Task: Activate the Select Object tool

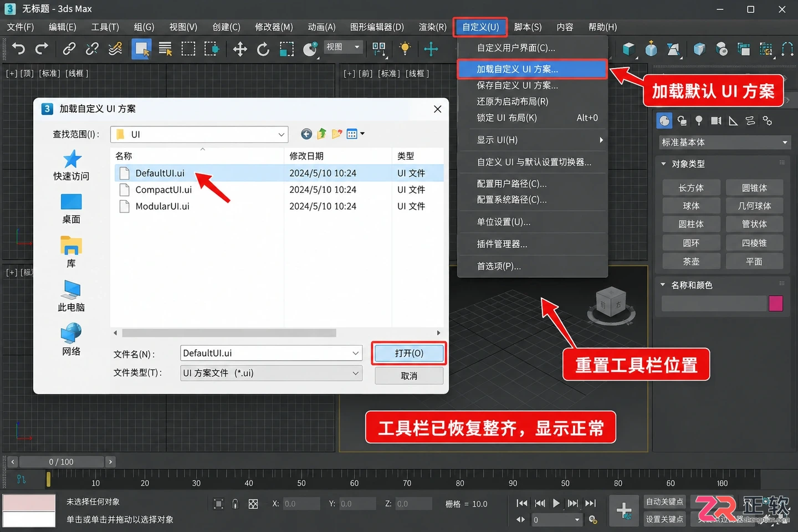Action: [x=142, y=49]
